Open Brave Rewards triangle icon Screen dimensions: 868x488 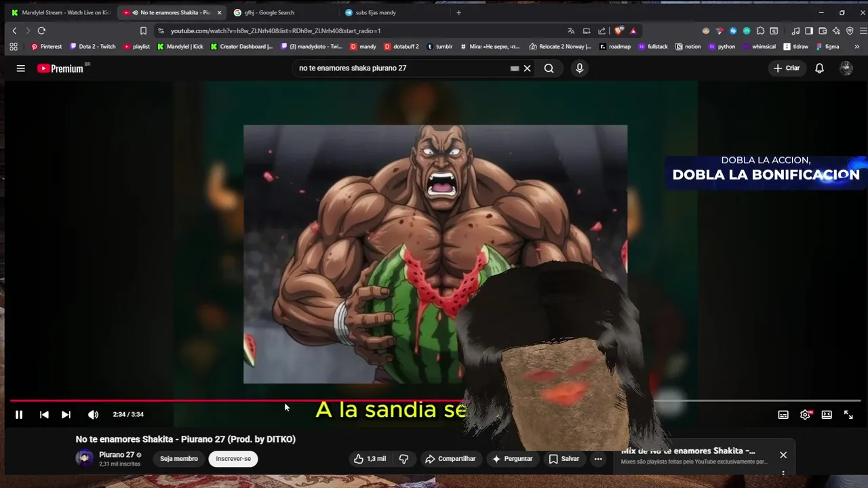[x=633, y=30]
